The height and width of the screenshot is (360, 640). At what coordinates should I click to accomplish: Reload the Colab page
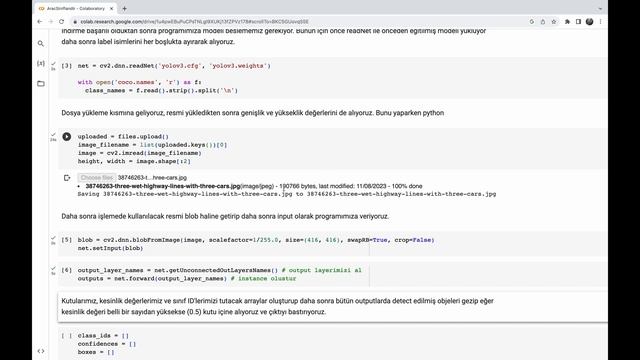[x=62, y=22]
